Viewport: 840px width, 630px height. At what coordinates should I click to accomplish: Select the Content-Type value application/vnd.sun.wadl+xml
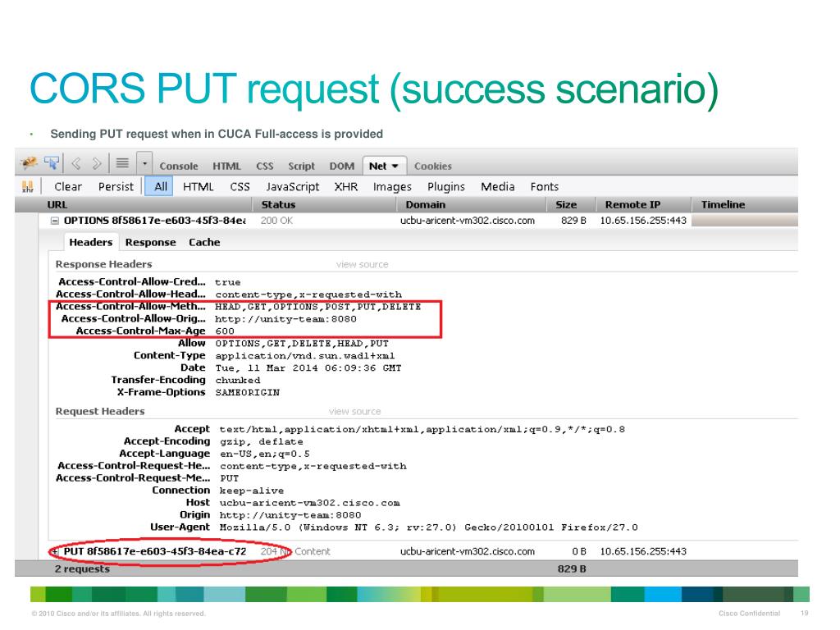[305, 356]
